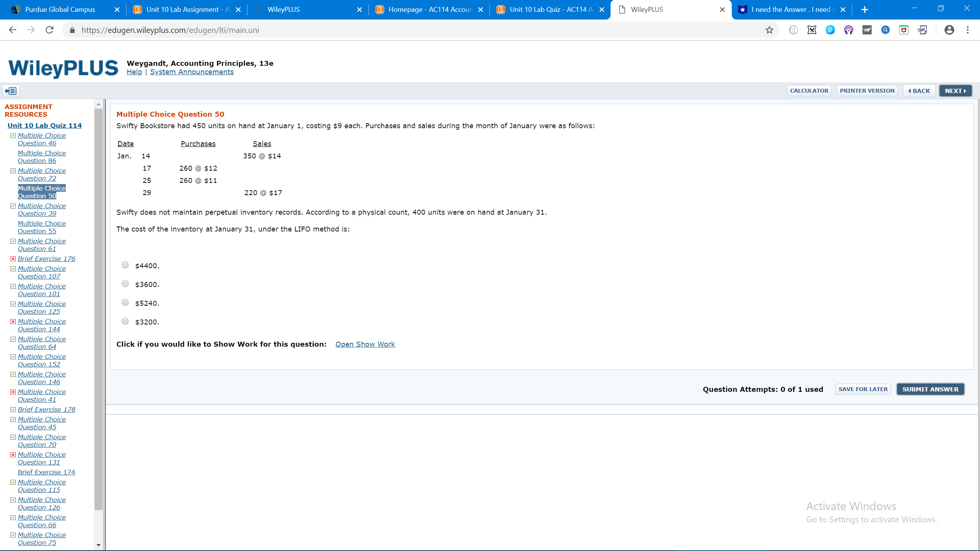Click the paper plane extension icon

(867, 30)
